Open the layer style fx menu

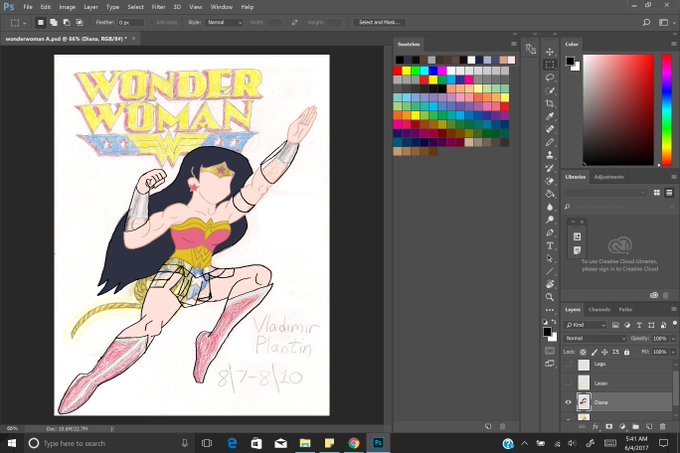click(x=596, y=427)
